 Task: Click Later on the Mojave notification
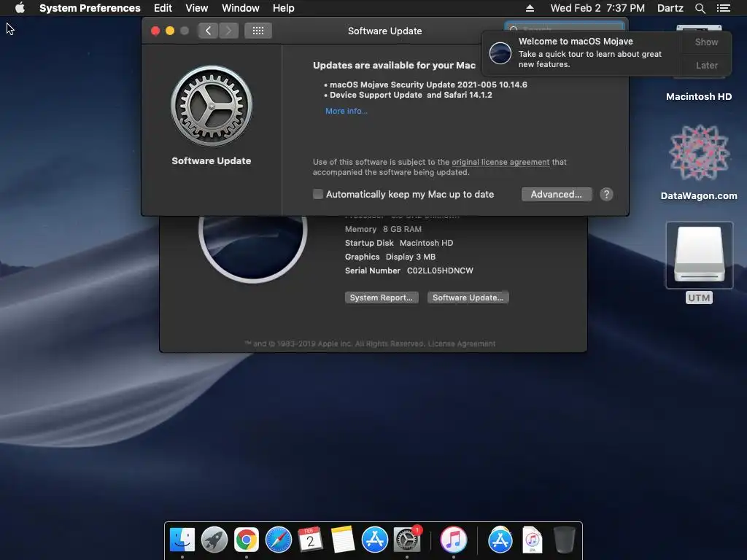click(x=706, y=65)
